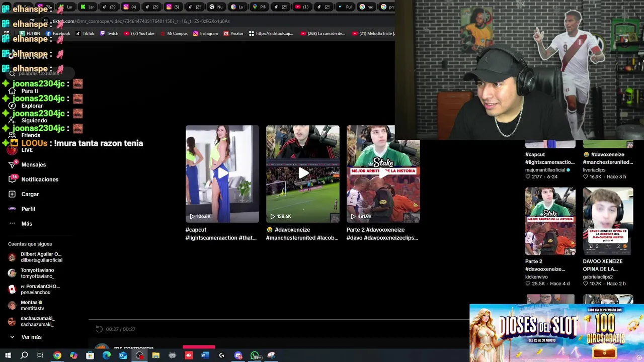The image size is (644, 362).
Task: Open the (72) YouTube bookmark
Action: [x=139, y=34]
